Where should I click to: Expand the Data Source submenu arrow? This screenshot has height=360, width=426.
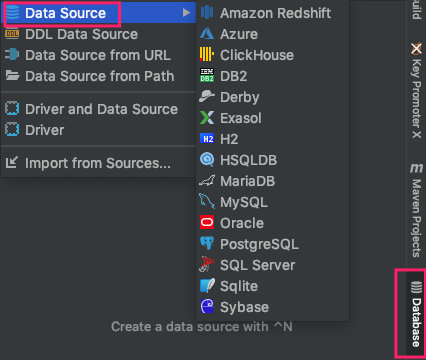click(x=187, y=13)
